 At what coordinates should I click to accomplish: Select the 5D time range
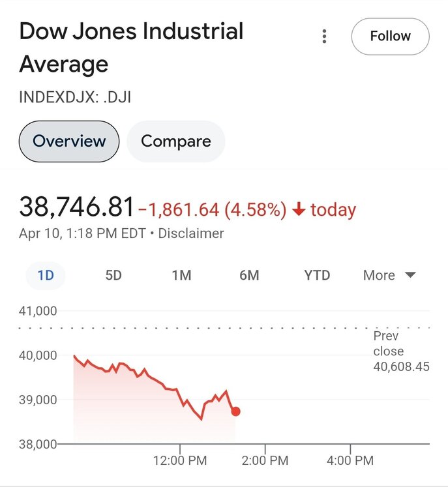pos(113,275)
